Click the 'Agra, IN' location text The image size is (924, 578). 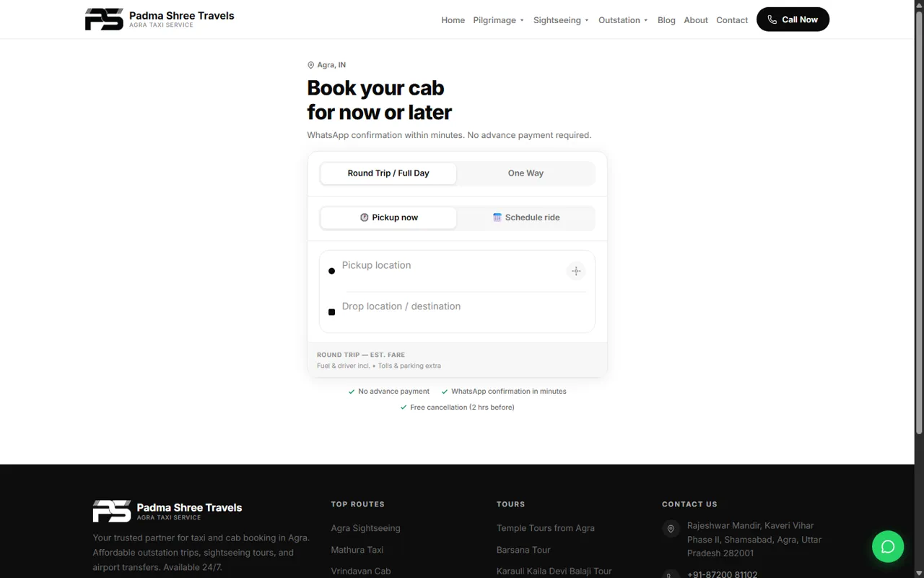click(x=331, y=65)
